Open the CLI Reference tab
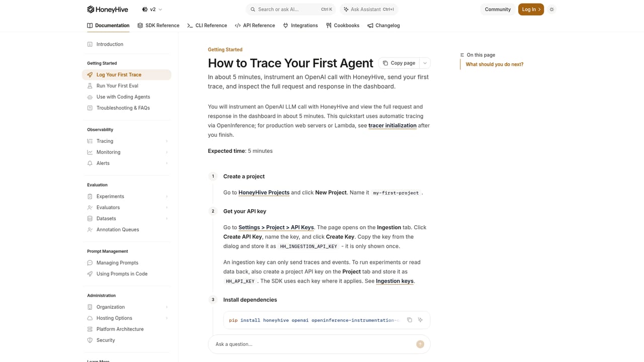This screenshot has width=644, height=362. click(x=207, y=25)
